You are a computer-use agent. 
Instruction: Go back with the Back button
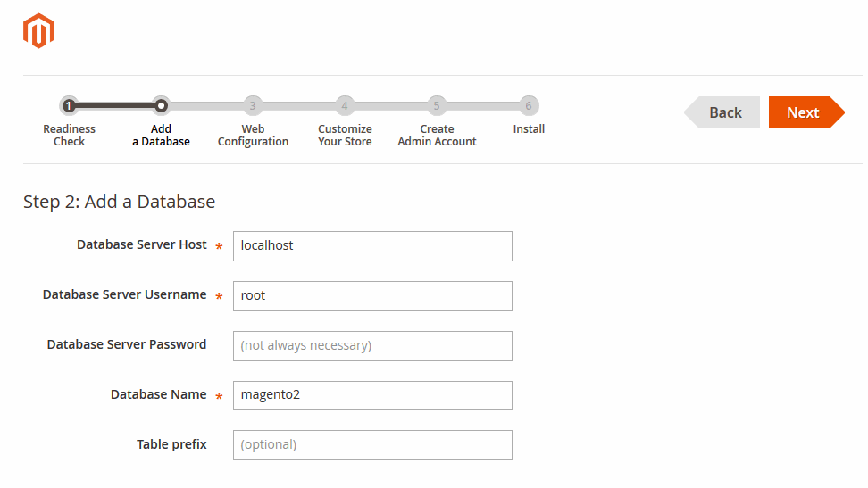(723, 112)
